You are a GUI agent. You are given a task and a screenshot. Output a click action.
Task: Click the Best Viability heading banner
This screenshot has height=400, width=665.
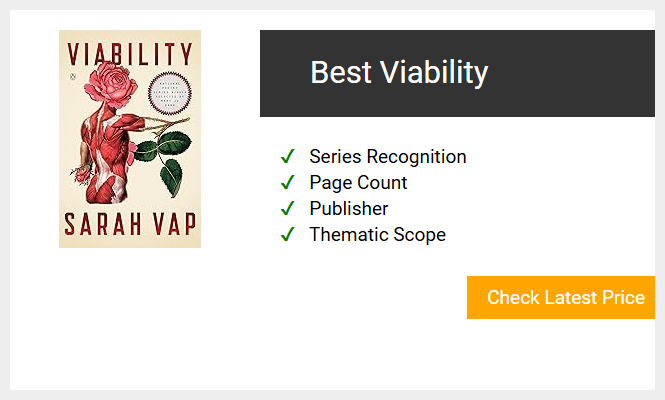457,73
